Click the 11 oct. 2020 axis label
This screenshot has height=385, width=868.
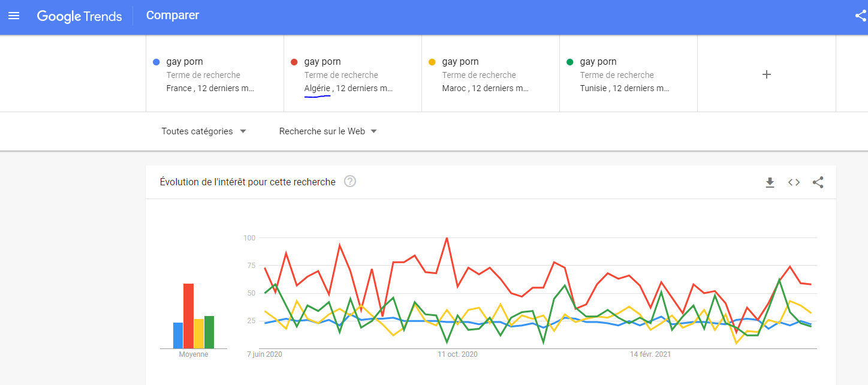pyautogui.click(x=457, y=354)
